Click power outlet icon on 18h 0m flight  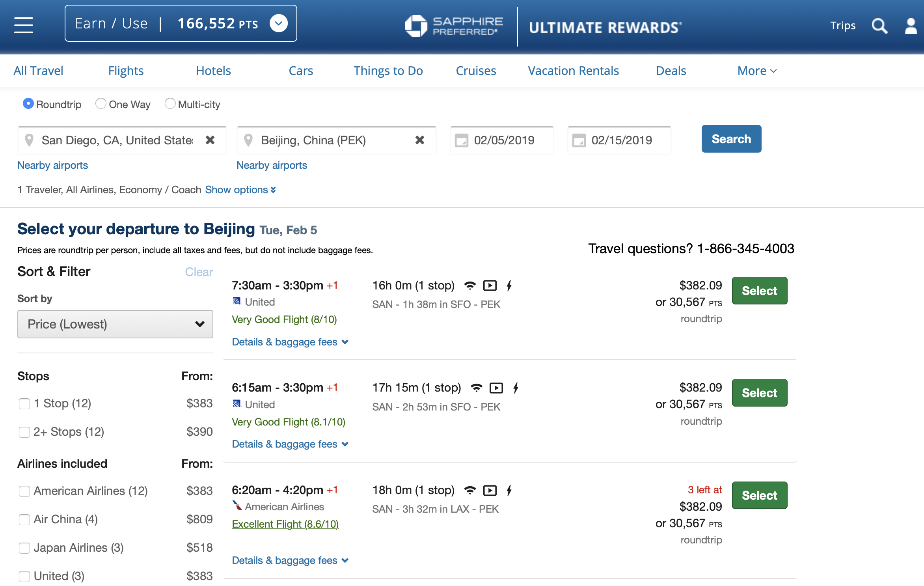(509, 490)
